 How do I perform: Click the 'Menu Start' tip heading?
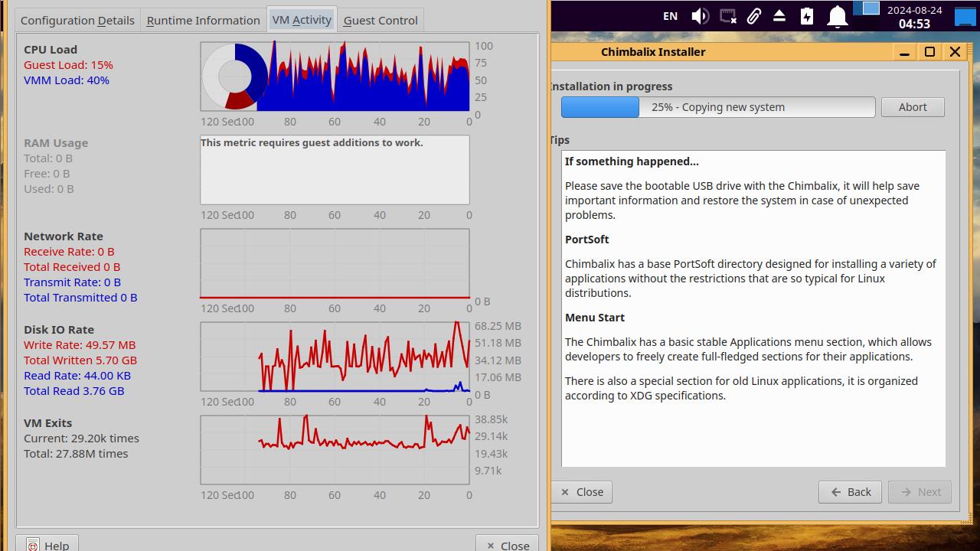[x=595, y=318]
